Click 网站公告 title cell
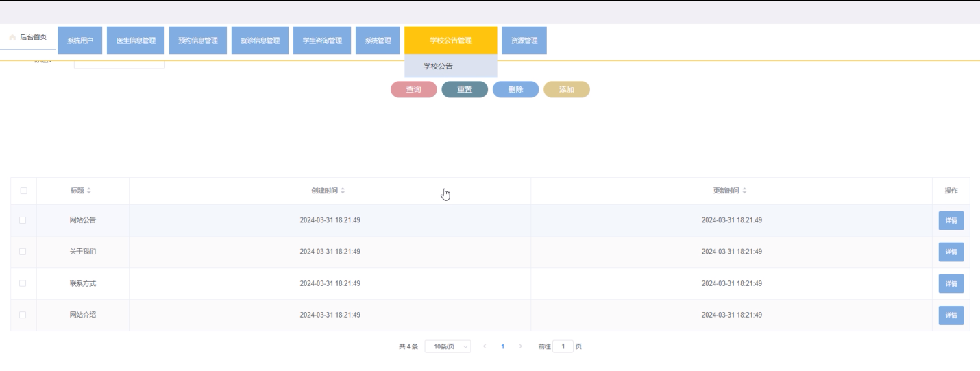The height and width of the screenshot is (371, 980). click(x=83, y=220)
